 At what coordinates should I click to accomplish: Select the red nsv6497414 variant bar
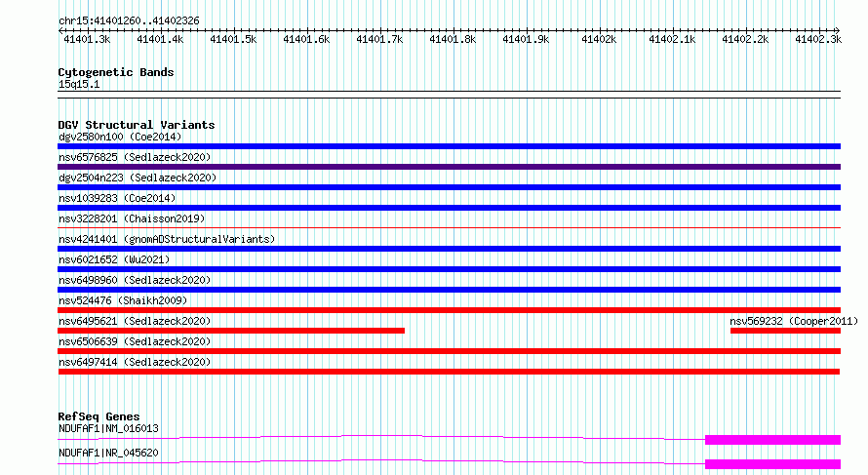pyautogui.click(x=449, y=372)
